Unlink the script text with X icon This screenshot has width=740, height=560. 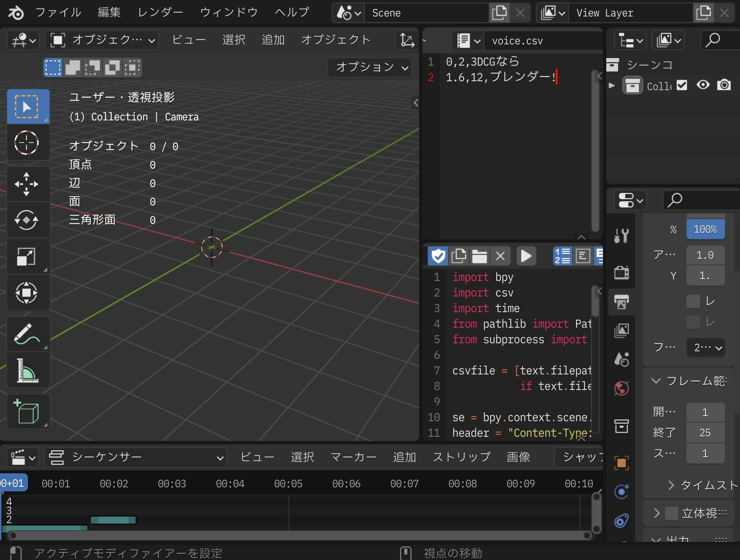point(500,256)
